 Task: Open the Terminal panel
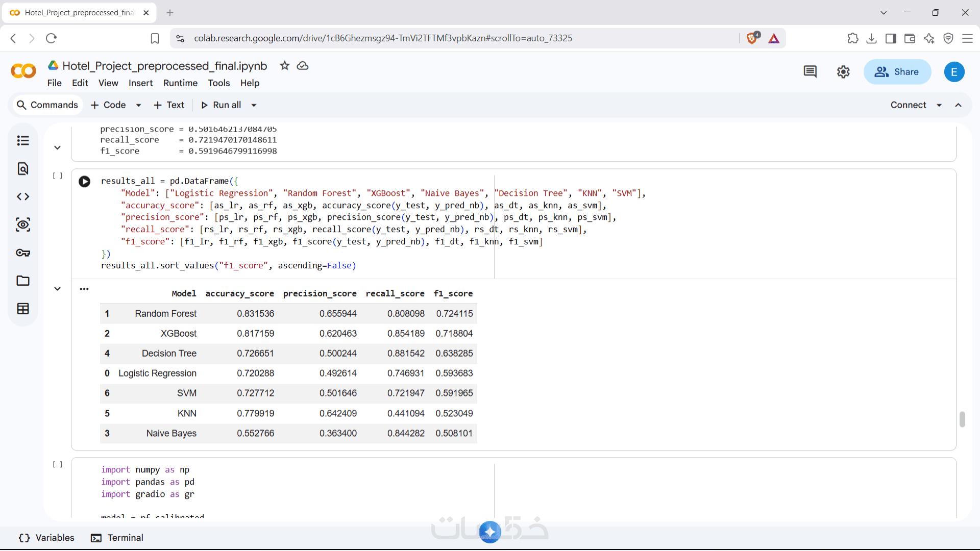tap(117, 538)
